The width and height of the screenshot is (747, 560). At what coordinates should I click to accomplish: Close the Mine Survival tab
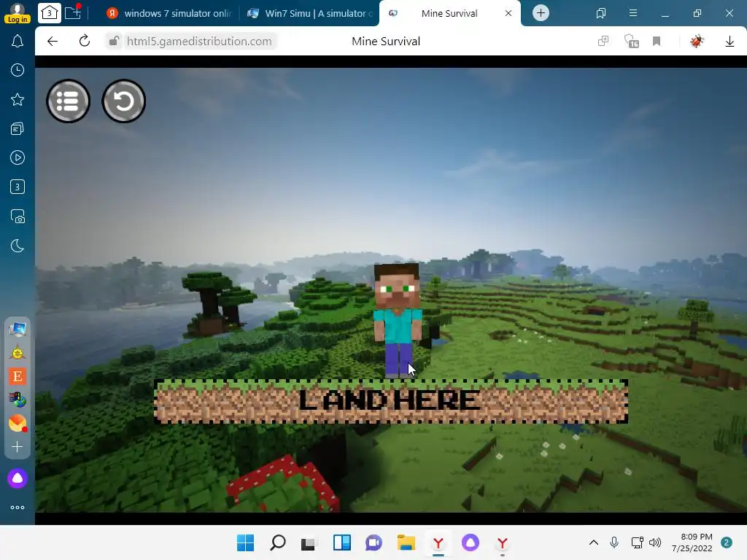[508, 13]
